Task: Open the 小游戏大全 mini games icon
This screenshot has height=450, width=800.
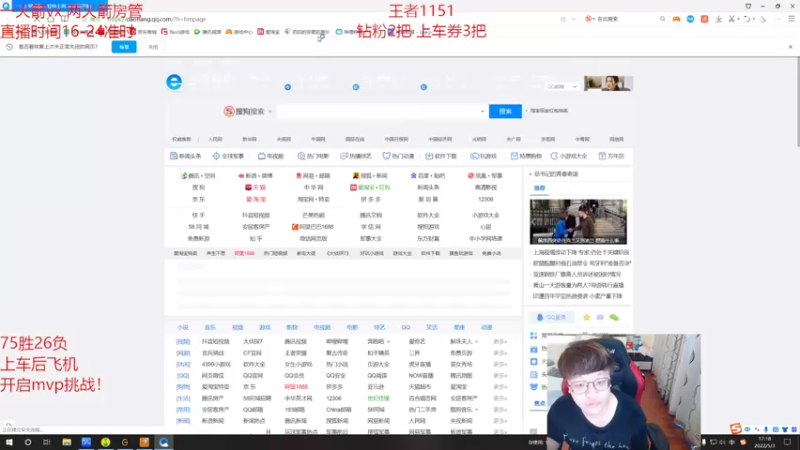Action: tap(569, 156)
